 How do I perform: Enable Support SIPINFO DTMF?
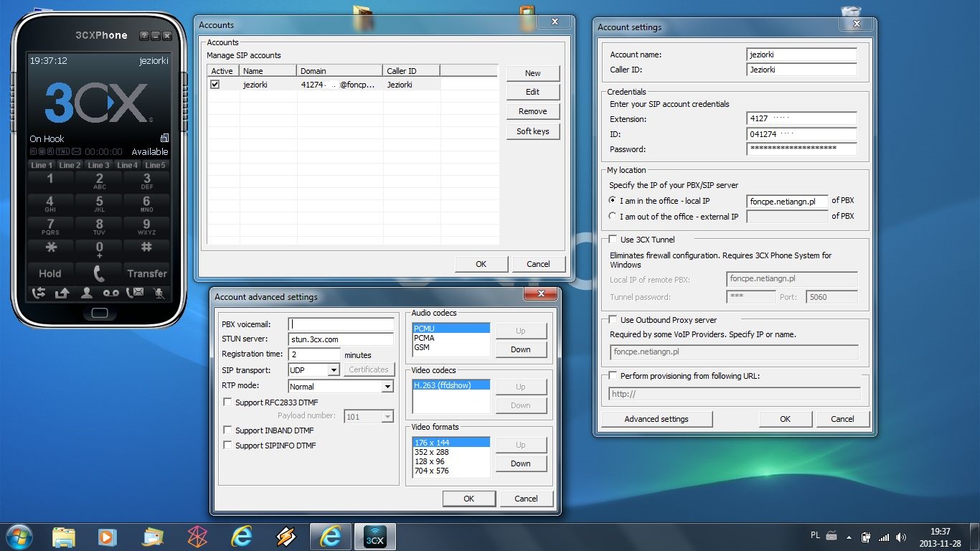pos(228,446)
